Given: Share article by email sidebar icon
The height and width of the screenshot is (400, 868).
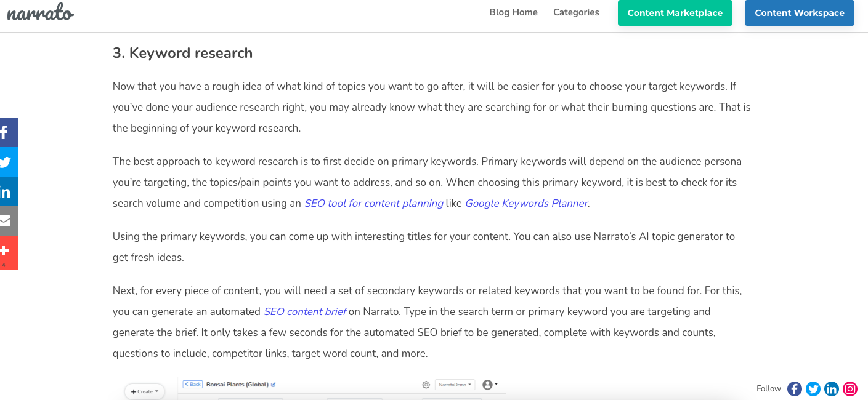Looking at the screenshot, I should click(6, 221).
